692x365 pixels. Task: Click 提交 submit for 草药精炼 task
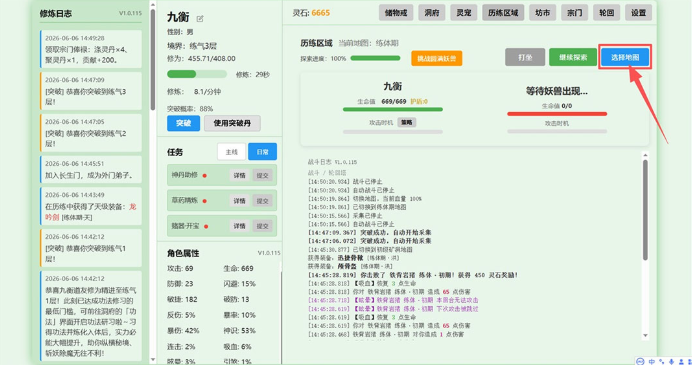263,201
